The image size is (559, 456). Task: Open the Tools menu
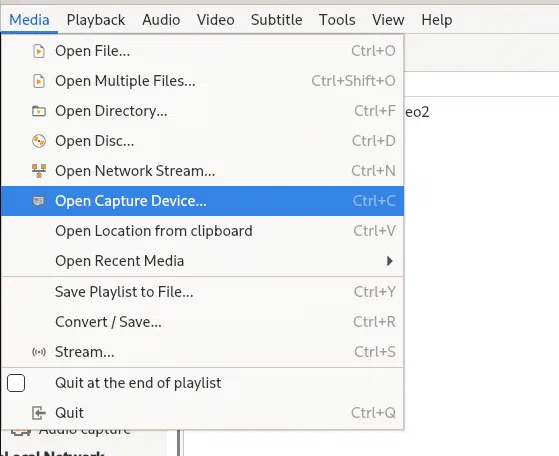(337, 20)
